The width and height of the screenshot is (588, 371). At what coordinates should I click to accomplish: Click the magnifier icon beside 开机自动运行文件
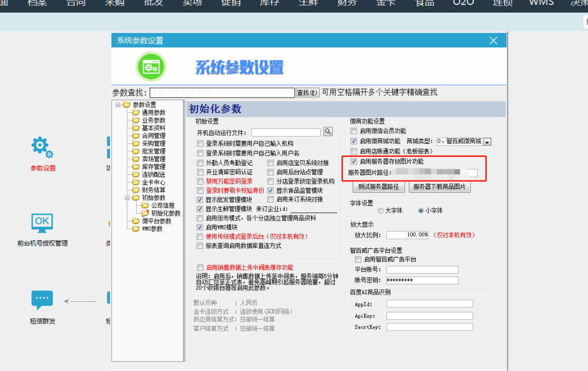click(328, 132)
